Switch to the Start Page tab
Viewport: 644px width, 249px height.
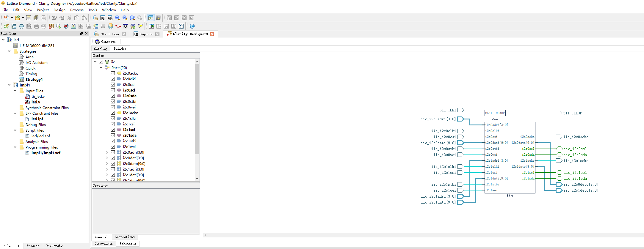pos(109,34)
